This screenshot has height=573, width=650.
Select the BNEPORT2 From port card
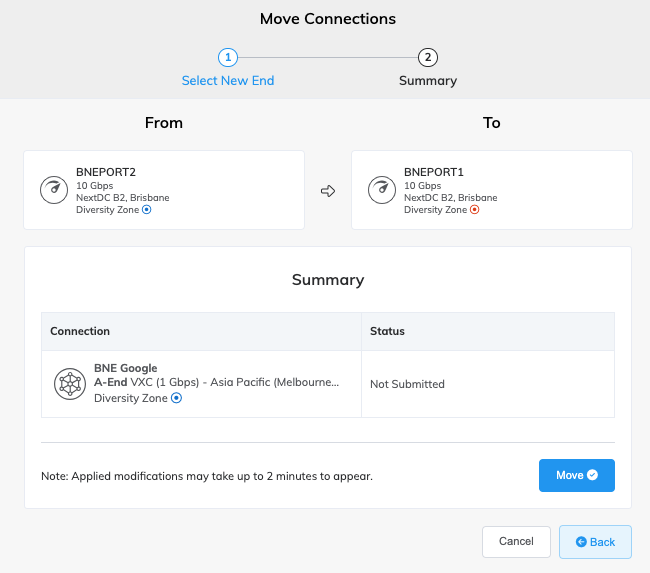click(x=164, y=190)
